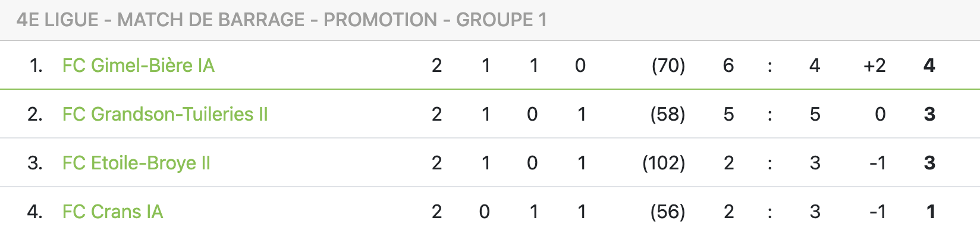Open the FC Crans IA team link
This screenshot has height=233, width=980.
point(112,212)
